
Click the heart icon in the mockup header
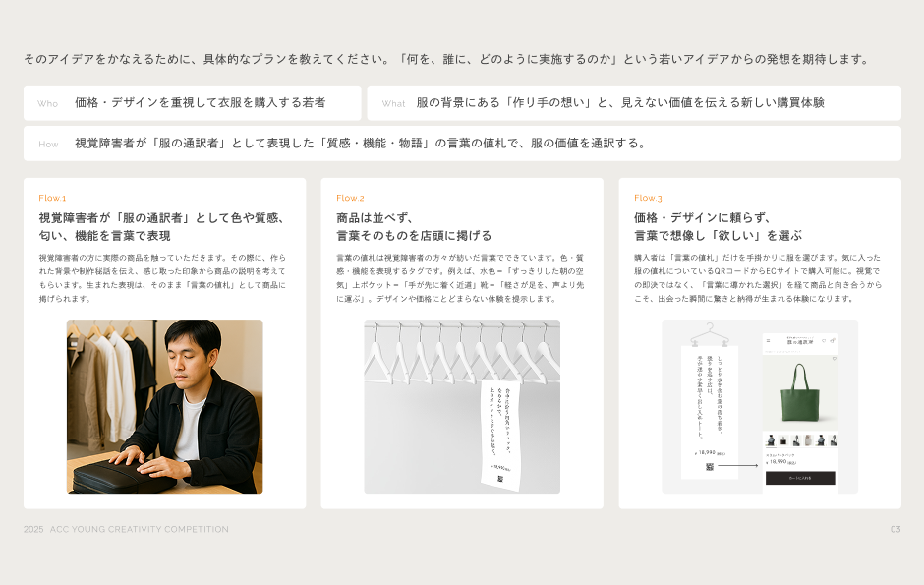click(x=824, y=340)
